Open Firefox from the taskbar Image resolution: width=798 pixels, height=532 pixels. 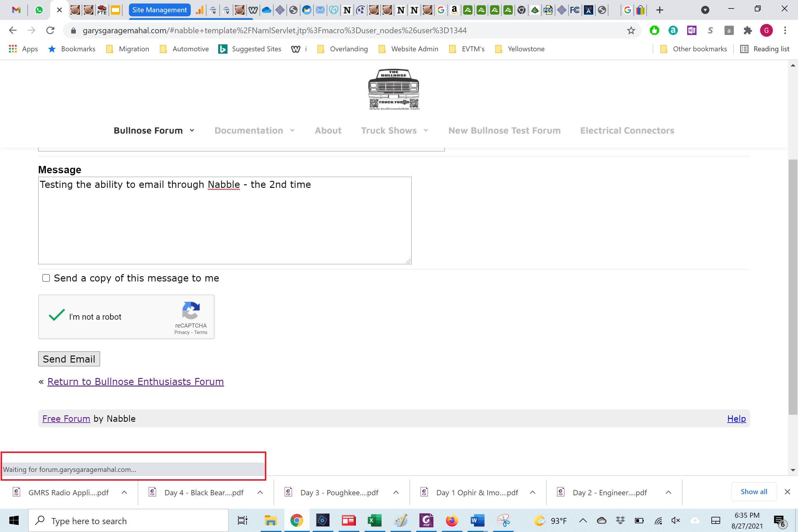click(x=452, y=520)
